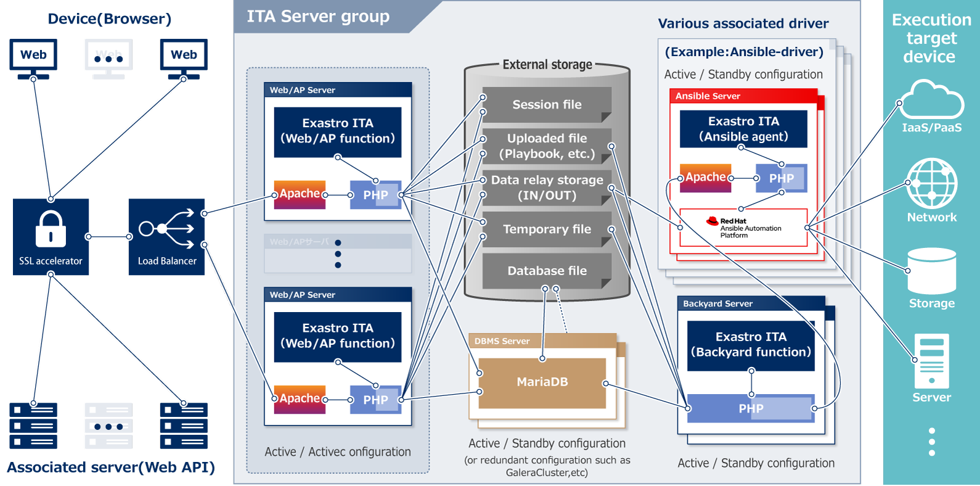Screen dimensions: 980x486
Task: Click the Uploaded file (Playbook, etc.) block
Action: (x=547, y=146)
